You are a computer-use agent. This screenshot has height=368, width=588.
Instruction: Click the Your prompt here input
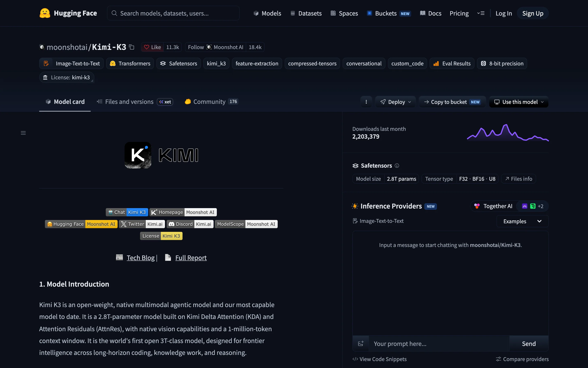439,343
